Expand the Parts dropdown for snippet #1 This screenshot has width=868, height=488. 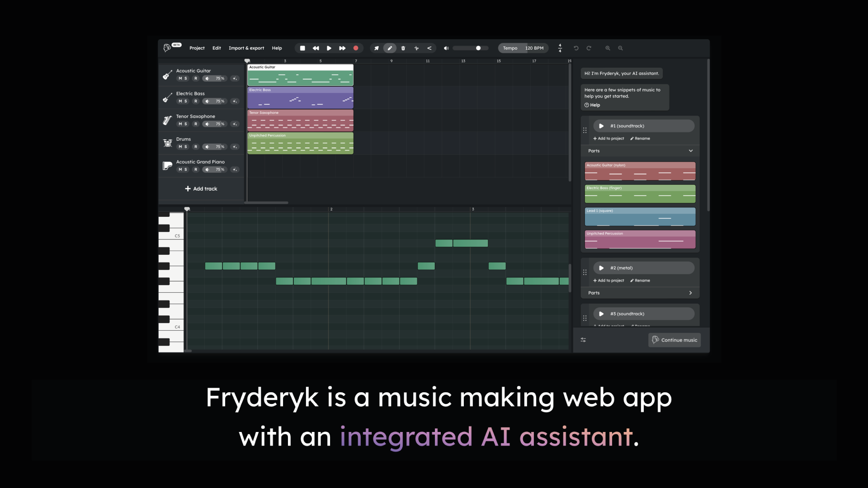pos(690,151)
